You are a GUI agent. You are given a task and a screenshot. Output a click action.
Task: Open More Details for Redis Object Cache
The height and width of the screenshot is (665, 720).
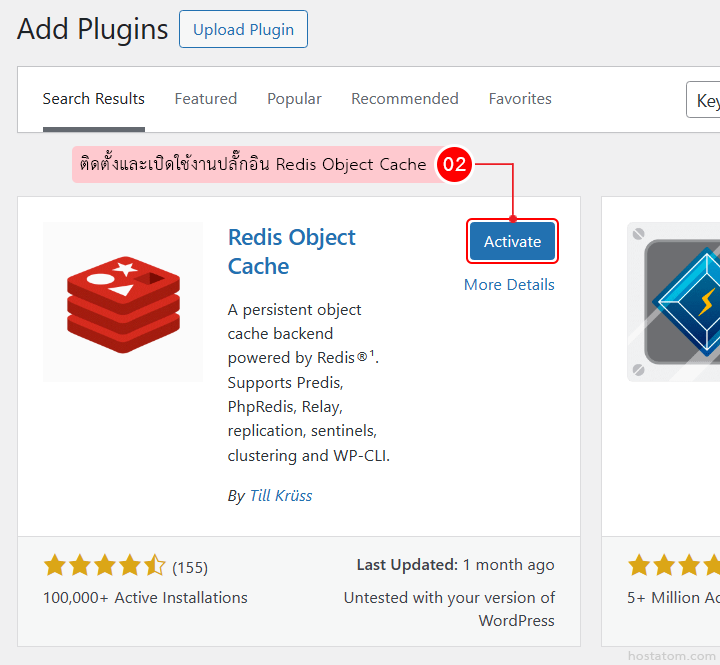(x=509, y=285)
